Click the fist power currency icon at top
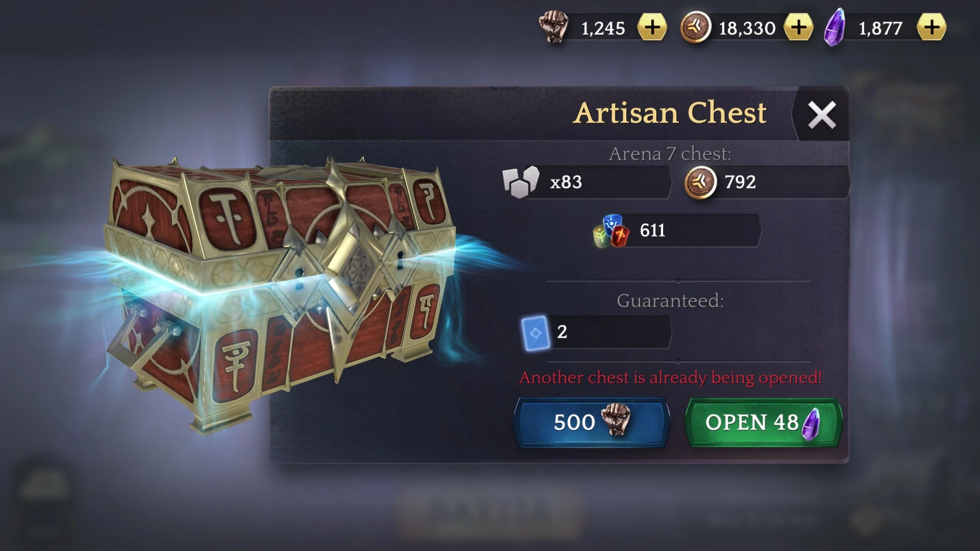Viewport: 980px width, 551px height. [554, 27]
